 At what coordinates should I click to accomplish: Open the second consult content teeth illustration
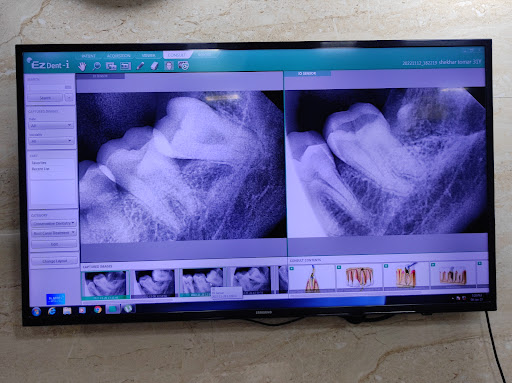(359, 276)
